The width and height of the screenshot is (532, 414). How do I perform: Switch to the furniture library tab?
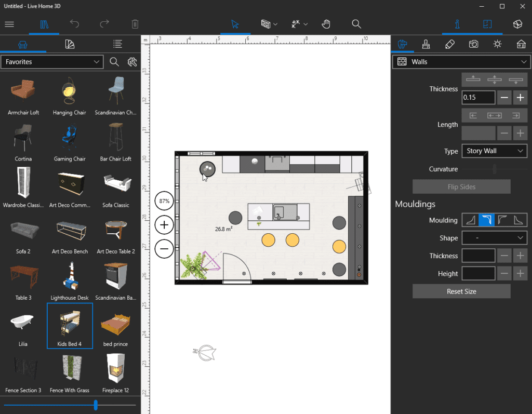(x=23, y=45)
